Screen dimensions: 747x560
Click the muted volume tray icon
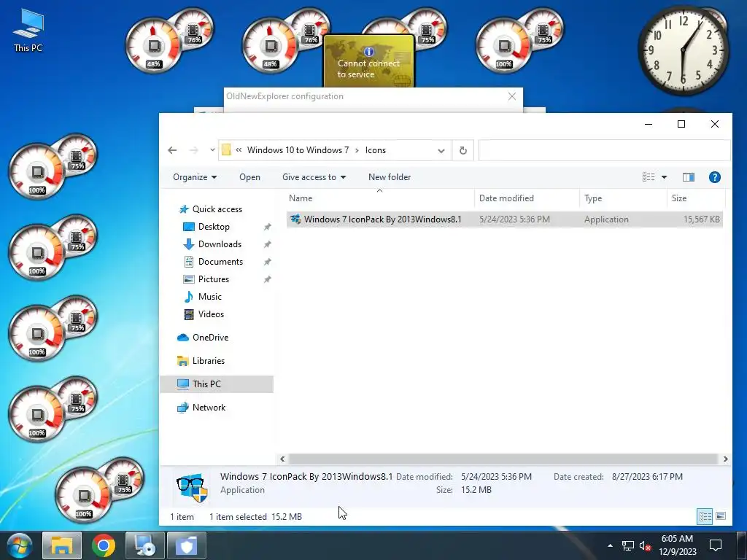coord(645,545)
